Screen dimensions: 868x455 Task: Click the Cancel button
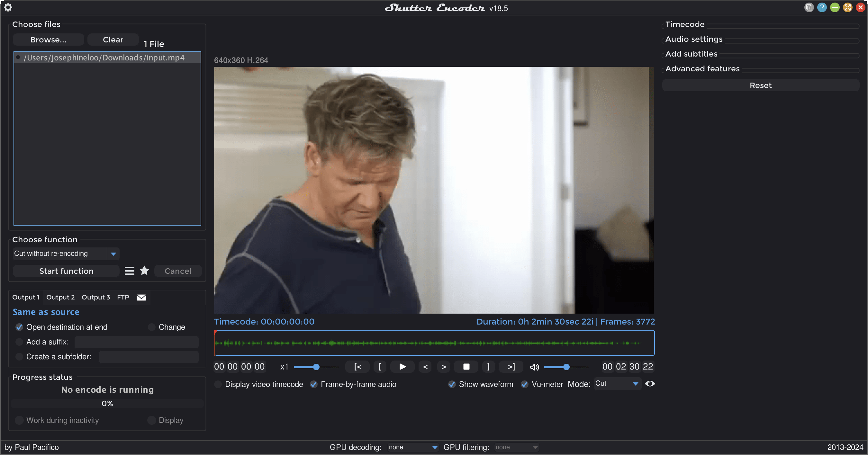click(x=177, y=271)
